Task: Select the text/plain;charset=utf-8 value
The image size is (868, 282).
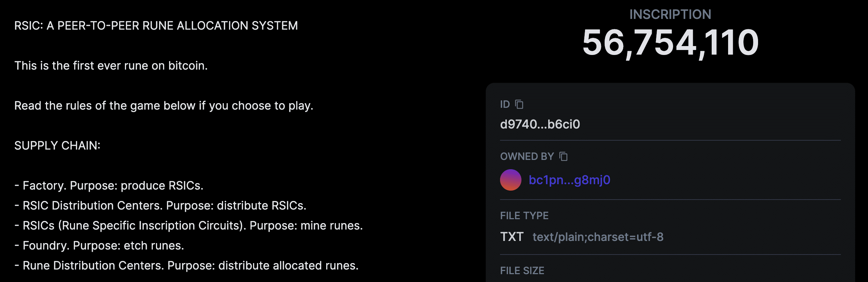Action: [x=598, y=237]
